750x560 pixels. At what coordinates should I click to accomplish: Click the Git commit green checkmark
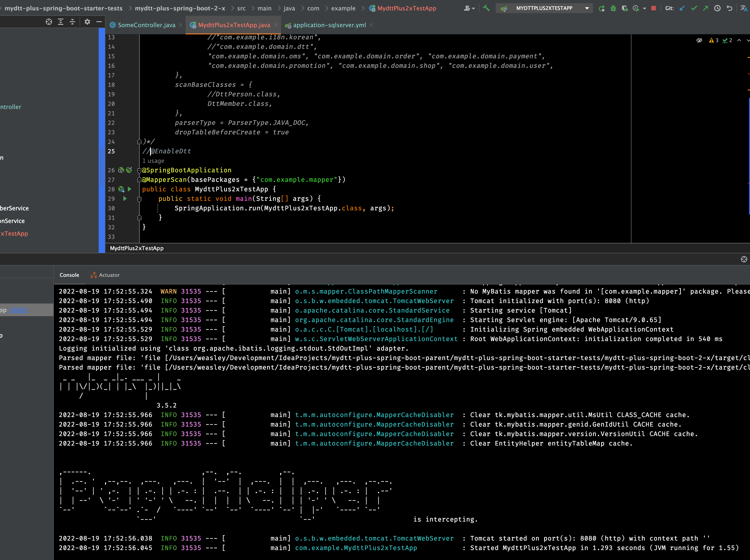tap(694, 8)
